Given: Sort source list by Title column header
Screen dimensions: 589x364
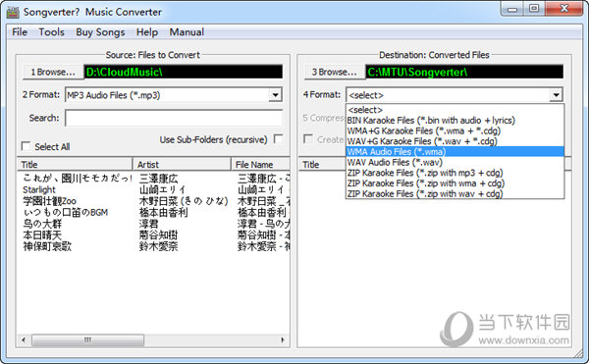Looking at the screenshot, I should [75, 165].
